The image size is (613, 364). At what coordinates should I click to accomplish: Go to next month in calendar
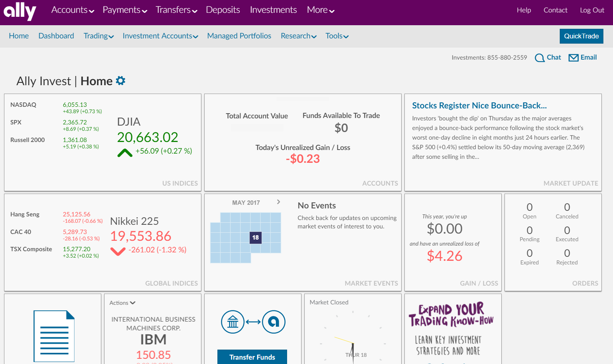278,202
